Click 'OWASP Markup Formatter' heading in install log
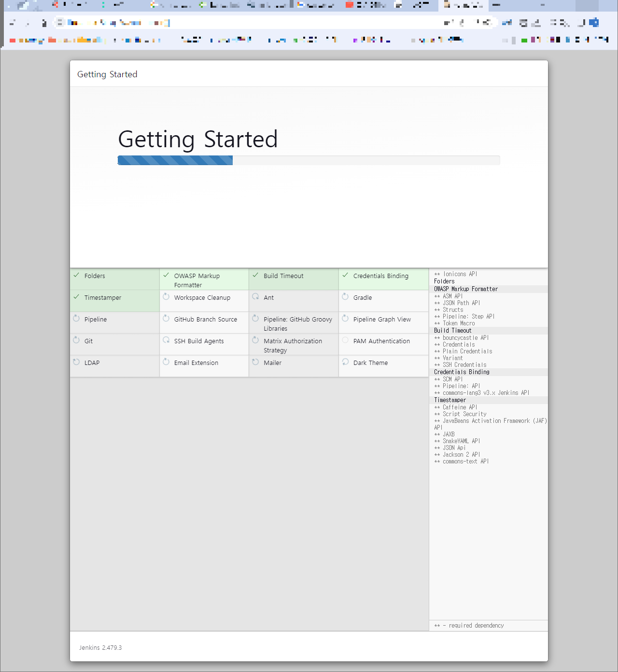 point(466,289)
